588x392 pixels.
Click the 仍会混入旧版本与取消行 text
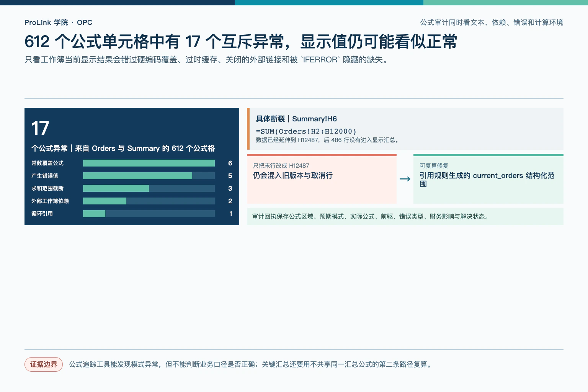pyautogui.click(x=293, y=176)
